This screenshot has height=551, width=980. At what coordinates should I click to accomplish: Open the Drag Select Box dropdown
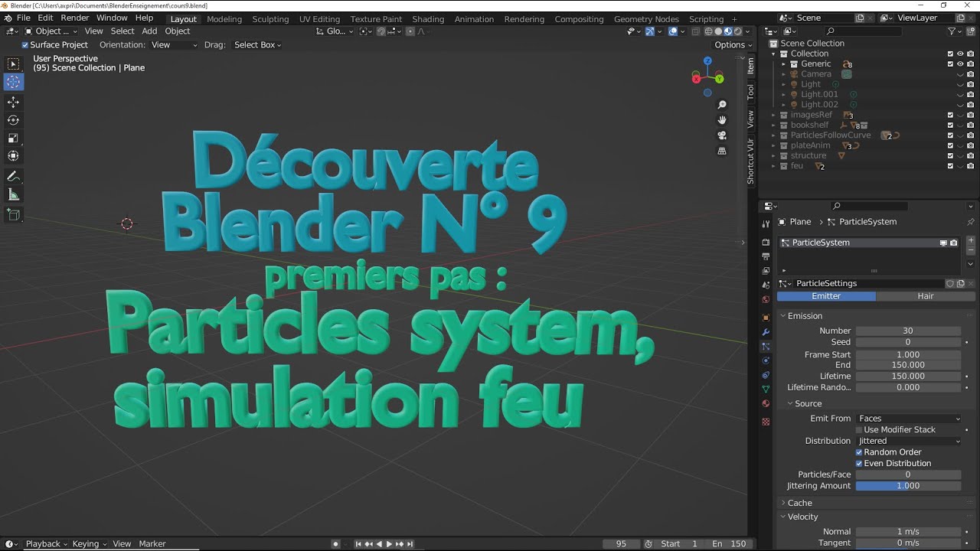click(257, 45)
